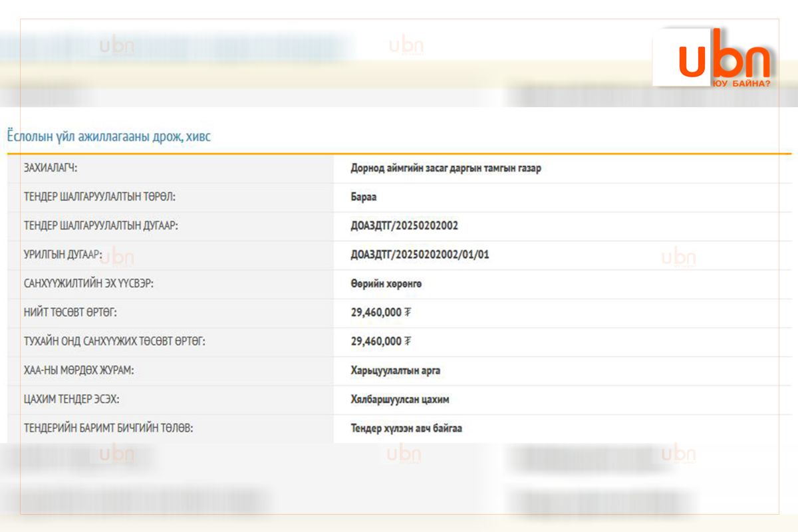Select the 'Тендер хүлээн авч байгаа' status

click(x=406, y=428)
